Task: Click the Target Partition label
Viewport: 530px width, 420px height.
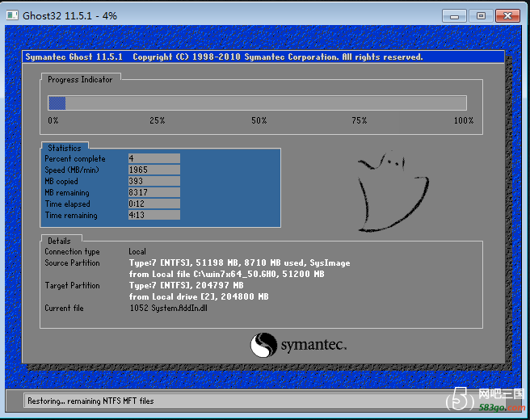Action: pos(72,285)
